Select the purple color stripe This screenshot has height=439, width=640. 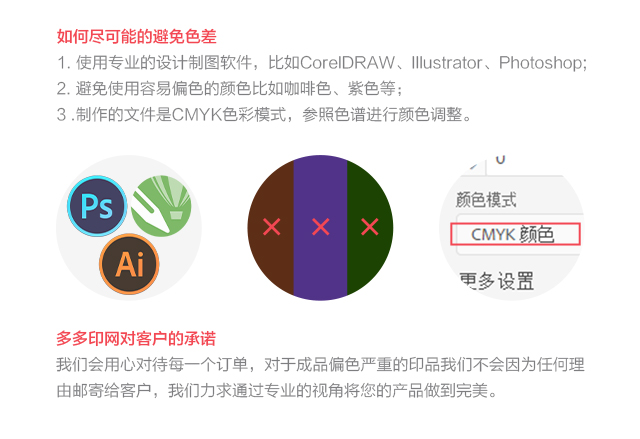320,228
